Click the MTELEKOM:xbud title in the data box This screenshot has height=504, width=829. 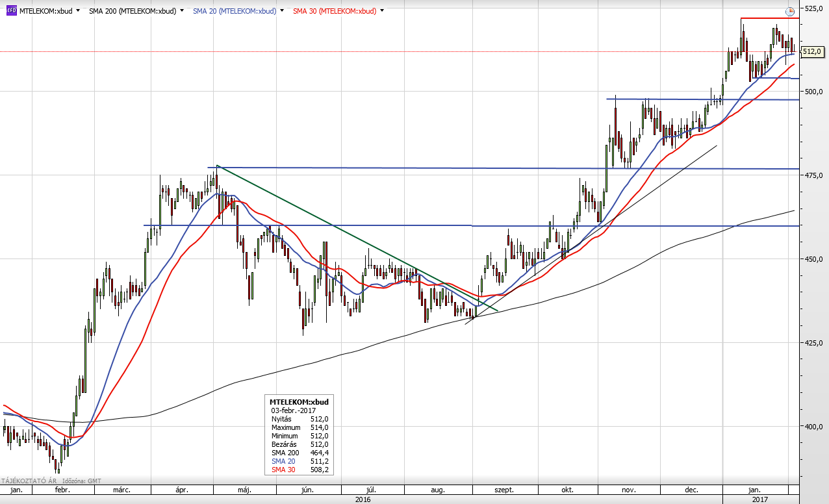click(x=299, y=403)
